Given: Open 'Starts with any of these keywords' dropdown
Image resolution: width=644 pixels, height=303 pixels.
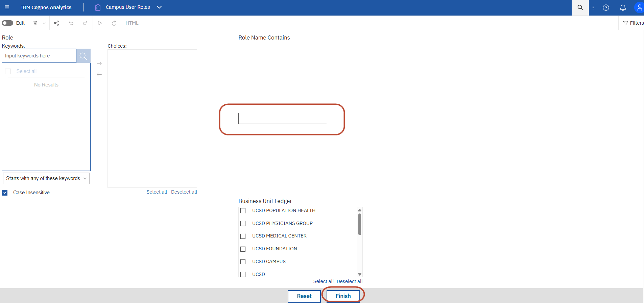Looking at the screenshot, I should pos(46,178).
